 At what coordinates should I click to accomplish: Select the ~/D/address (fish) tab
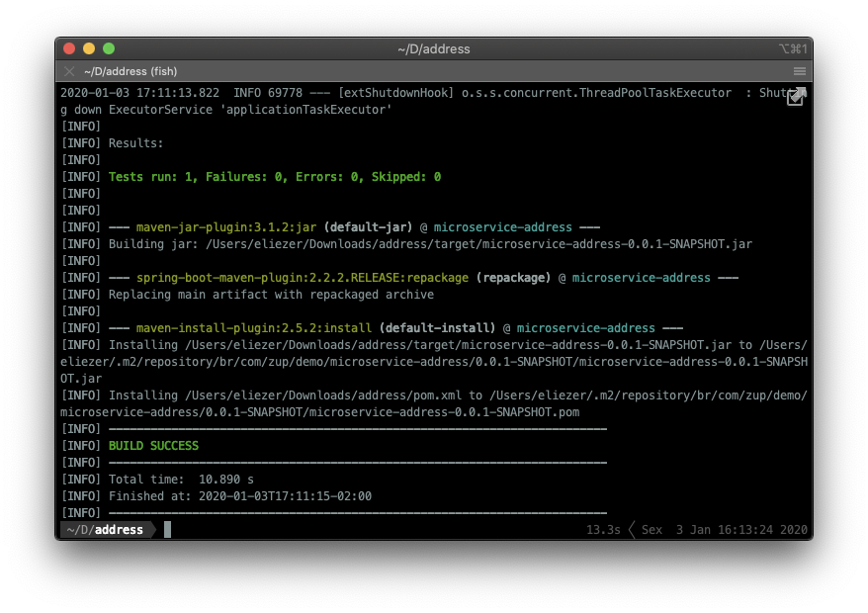[x=130, y=71]
